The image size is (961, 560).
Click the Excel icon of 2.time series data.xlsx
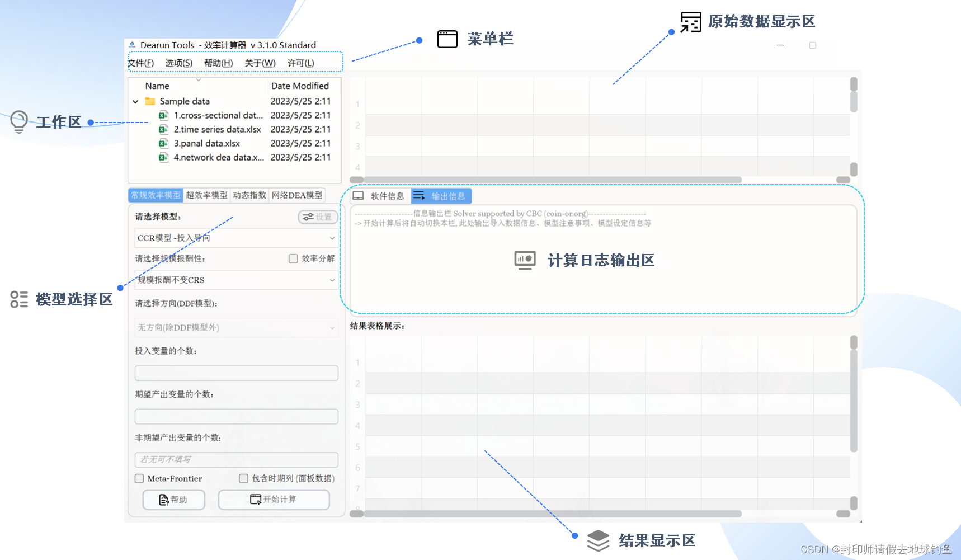[163, 129]
